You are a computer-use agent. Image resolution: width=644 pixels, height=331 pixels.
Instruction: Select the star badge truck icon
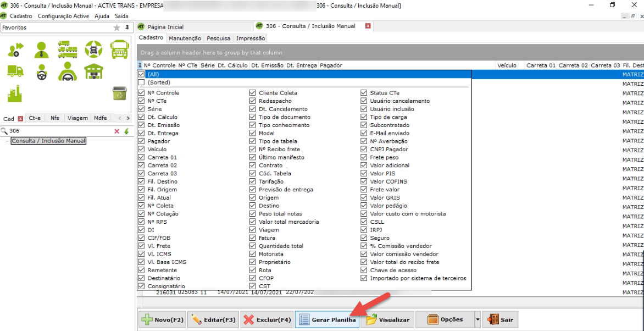pos(93,49)
